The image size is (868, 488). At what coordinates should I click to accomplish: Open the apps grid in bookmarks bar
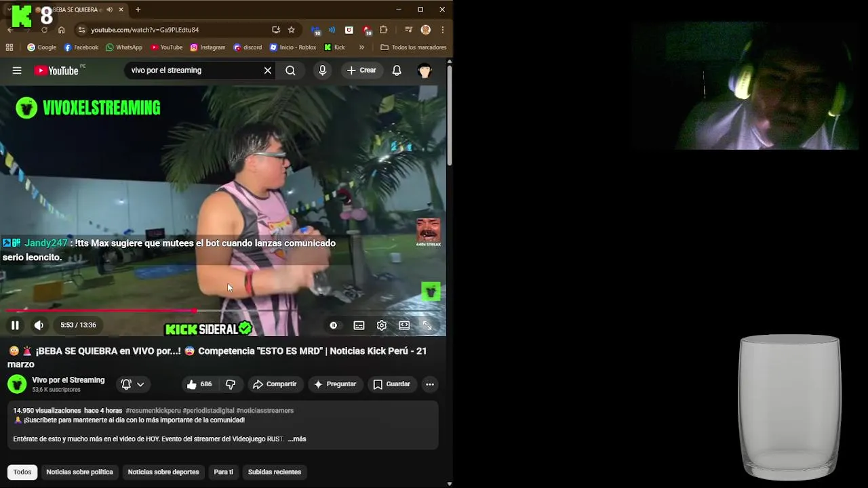pyautogui.click(x=9, y=47)
